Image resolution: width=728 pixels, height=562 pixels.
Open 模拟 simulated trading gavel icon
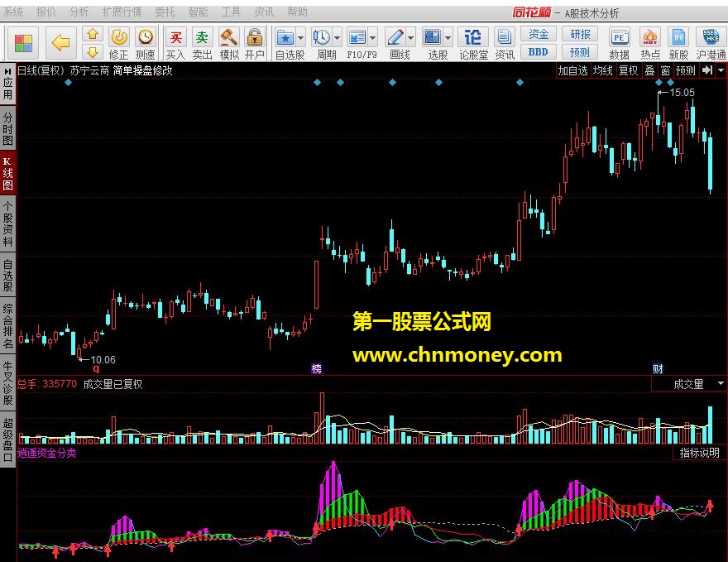(229, 44)
